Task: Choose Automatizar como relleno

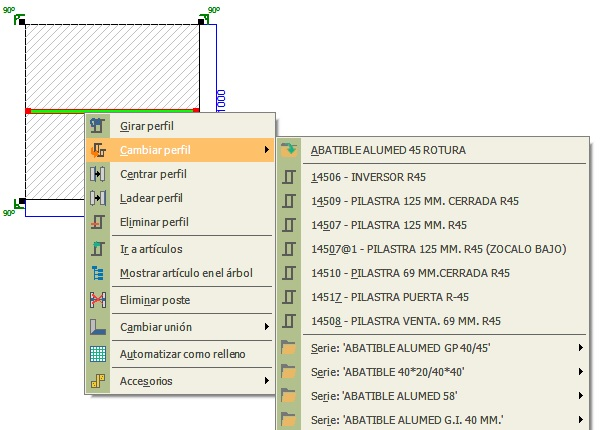Action: pyautogui.click(x=180, y=354)
